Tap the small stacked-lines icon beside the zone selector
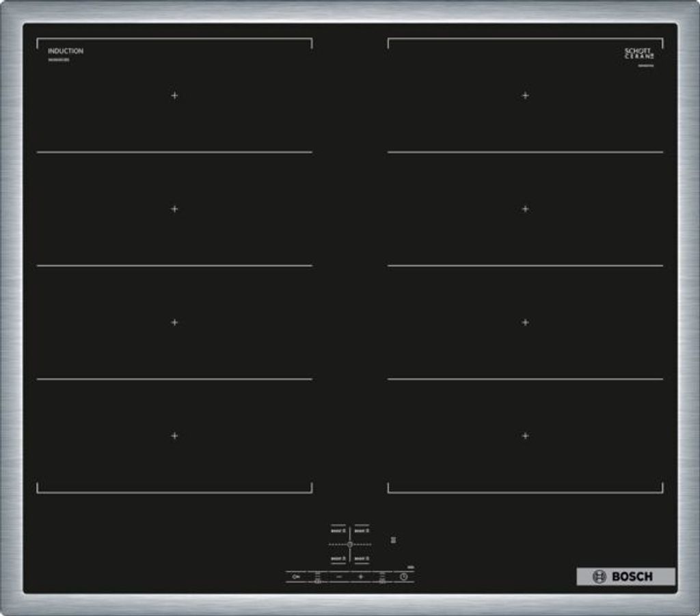The image size is (700, 616). [x=393, y=540]
